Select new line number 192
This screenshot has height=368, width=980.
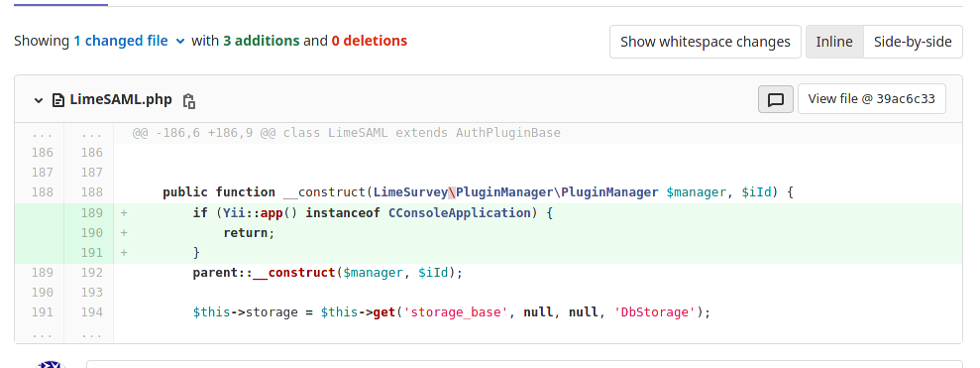pos(92,273)
